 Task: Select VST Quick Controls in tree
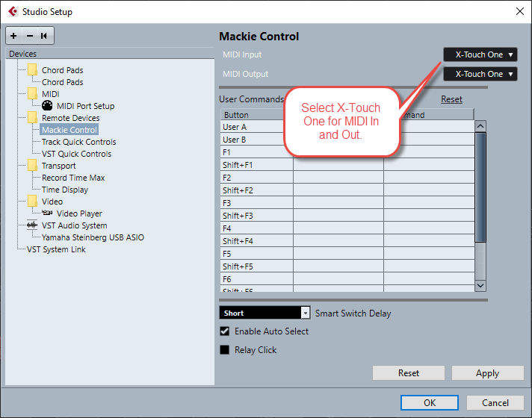[76, 154]
